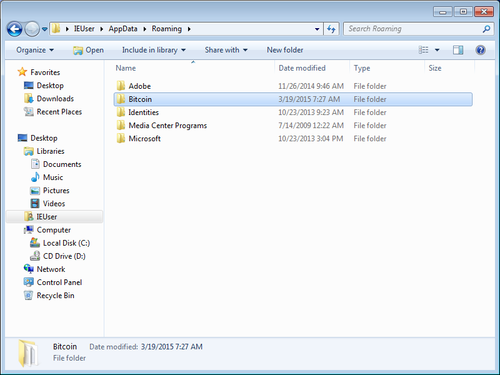Select AppData in the address bar
The width and height of the screenshot is (500, 375).
coord(123,29)
